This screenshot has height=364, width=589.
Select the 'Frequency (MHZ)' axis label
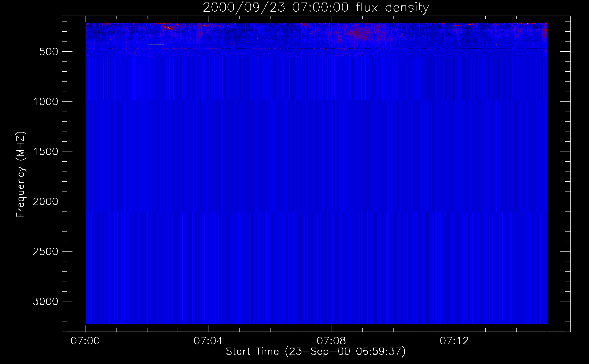21,175
